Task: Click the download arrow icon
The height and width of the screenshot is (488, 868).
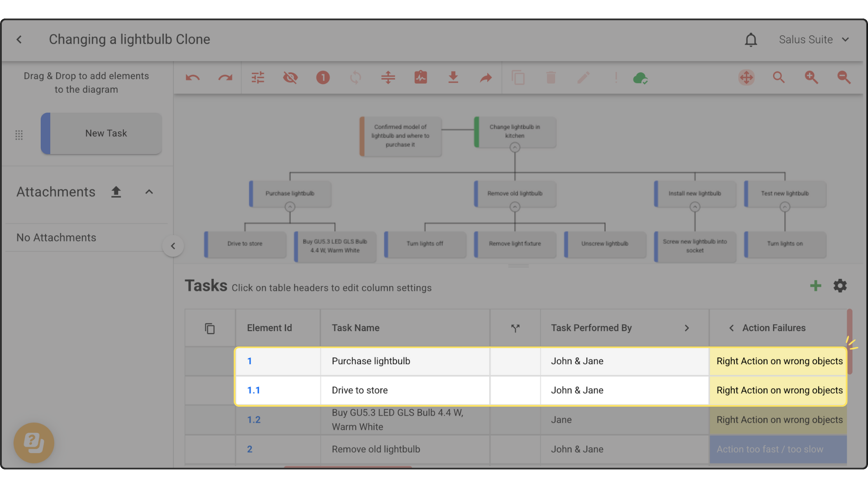Action: (453, 78)
